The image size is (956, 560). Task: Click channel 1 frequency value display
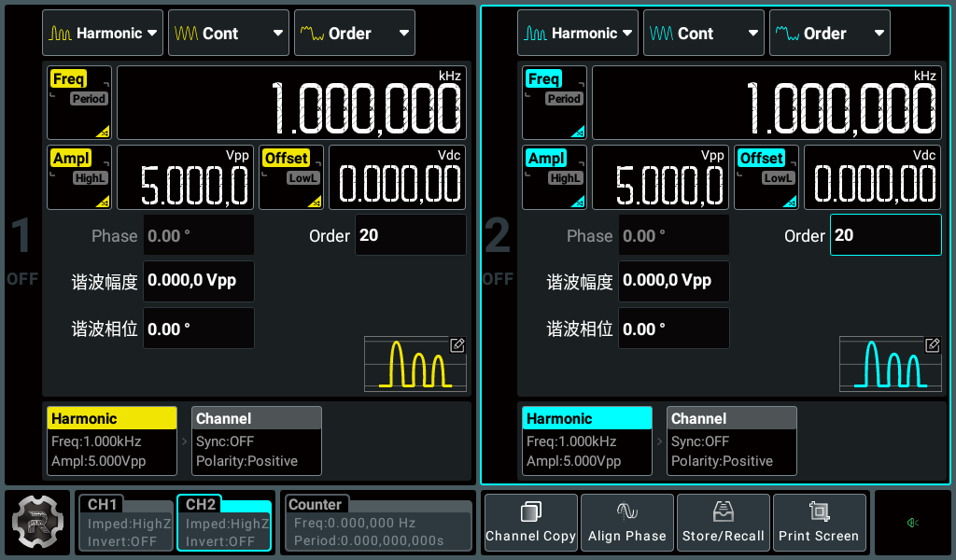290,103
